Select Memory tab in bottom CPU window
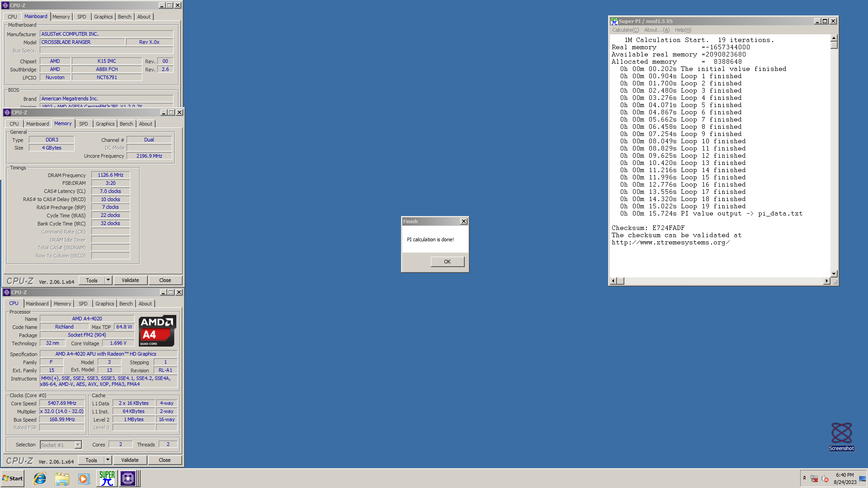Screen dimensions: 868x488 pos(62,304)
